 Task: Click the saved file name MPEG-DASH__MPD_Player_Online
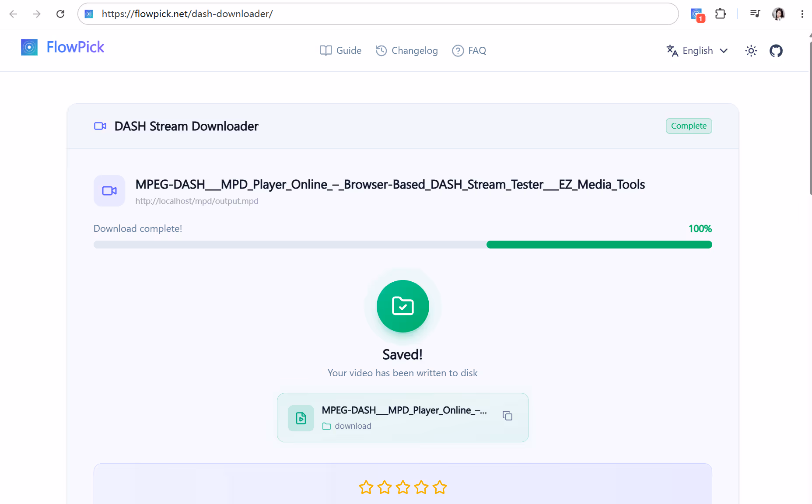click(404, 410)
